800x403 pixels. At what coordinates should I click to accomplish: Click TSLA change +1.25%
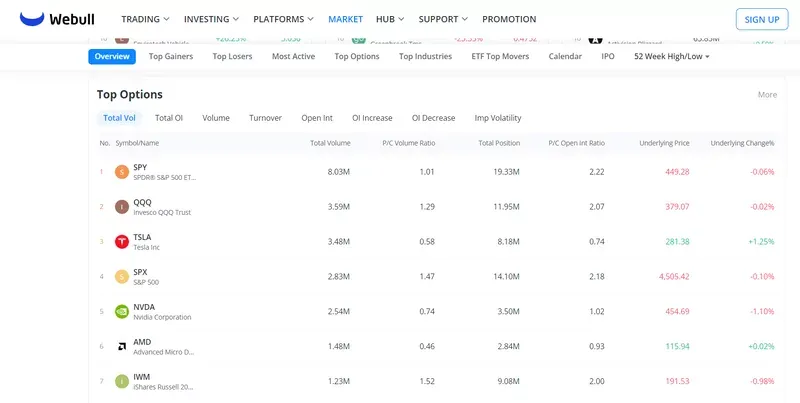pyautogui.click(x=761, y=242)
